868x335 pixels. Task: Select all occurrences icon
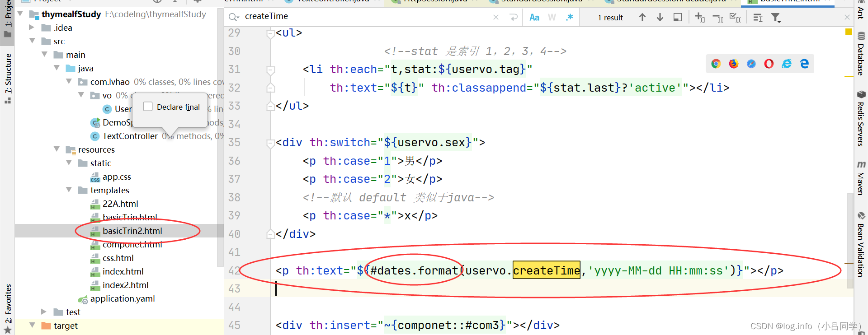click(735, 18)
